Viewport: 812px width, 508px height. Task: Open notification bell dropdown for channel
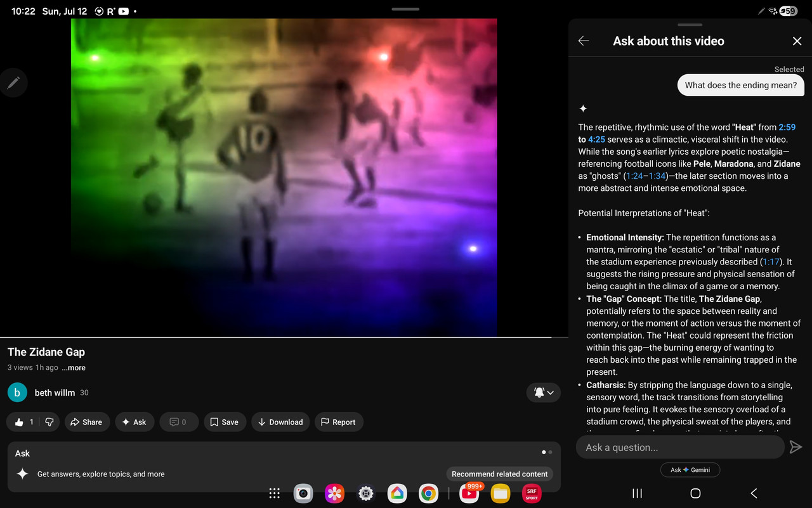[544, 393]
